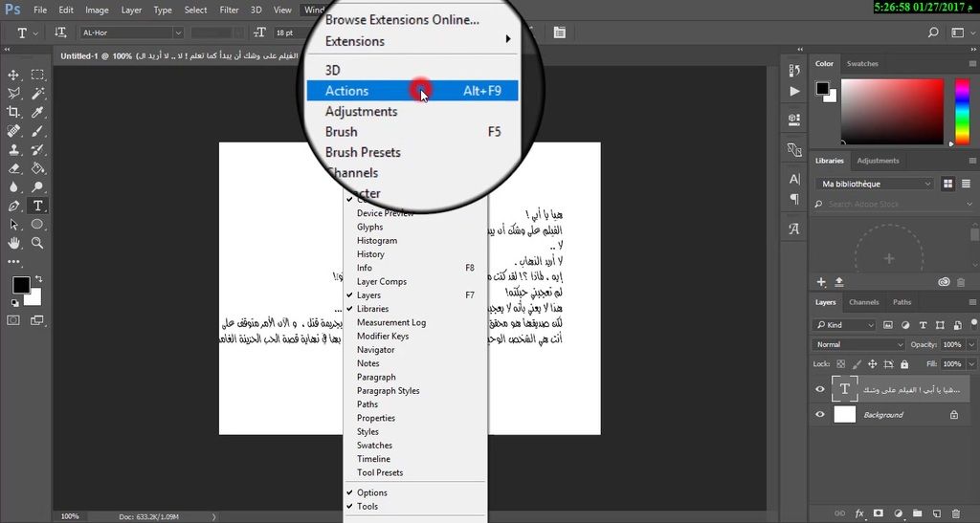This screenshot has height=523, width=980.
Task: Open the AL-Hor font family dropdown
Action: (x=178, y=33)
